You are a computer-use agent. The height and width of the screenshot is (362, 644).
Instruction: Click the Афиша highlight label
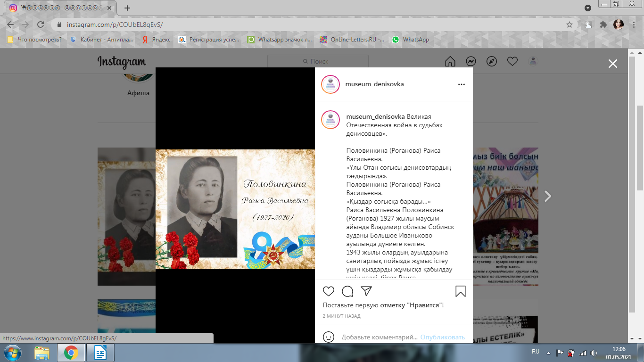coord(138,93)
